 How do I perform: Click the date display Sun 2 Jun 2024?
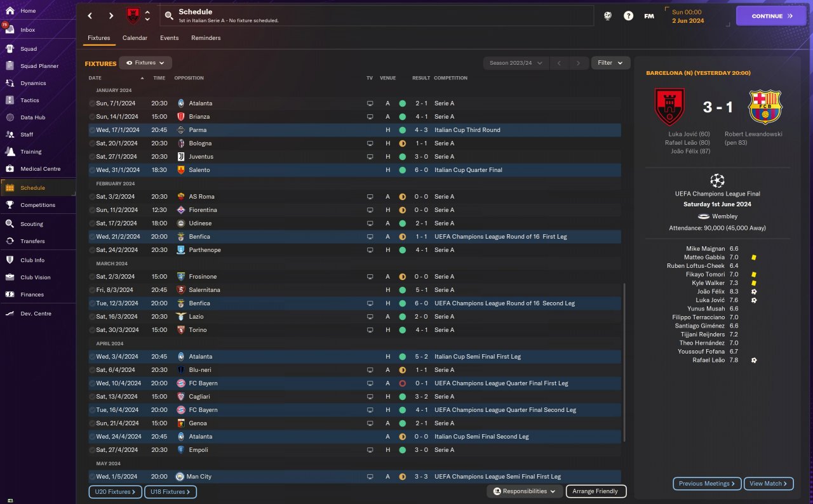click(x=689, y=16)
